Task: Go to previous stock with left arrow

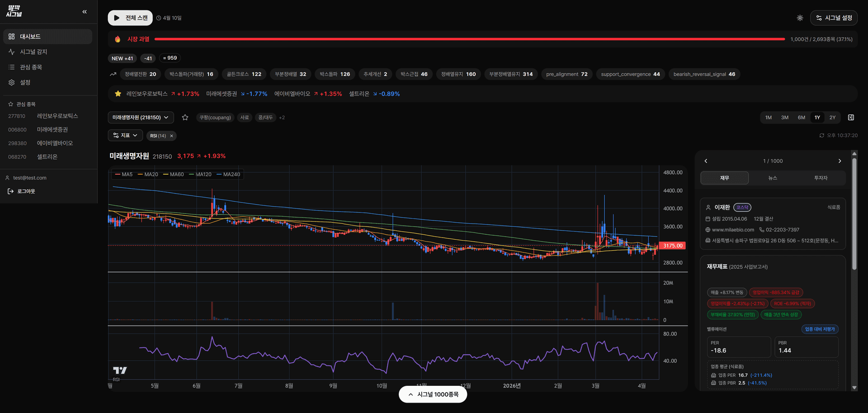Action: click(x=706, y=161)
